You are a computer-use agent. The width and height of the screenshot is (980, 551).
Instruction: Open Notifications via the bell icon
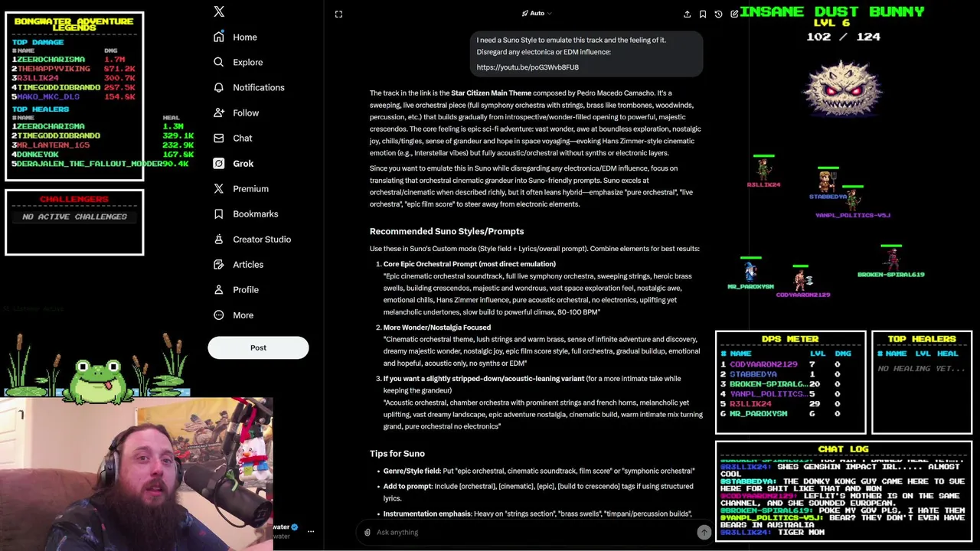tap(219, 87)
